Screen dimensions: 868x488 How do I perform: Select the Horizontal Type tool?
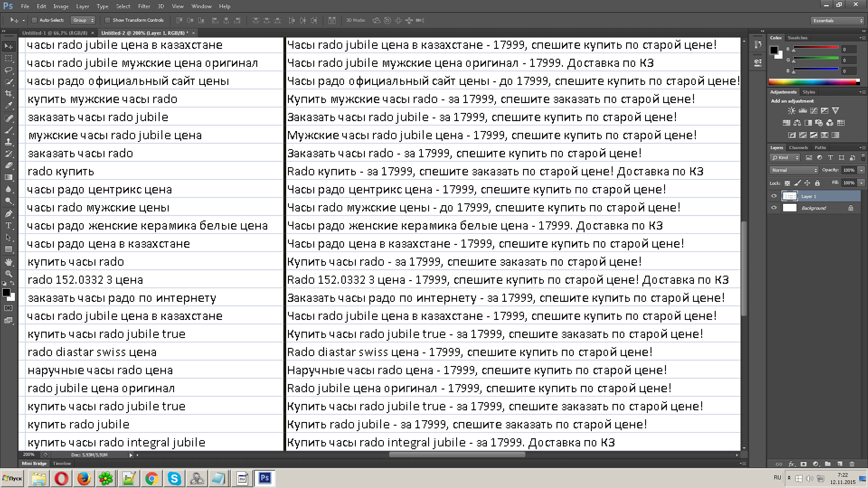point(9,225)
